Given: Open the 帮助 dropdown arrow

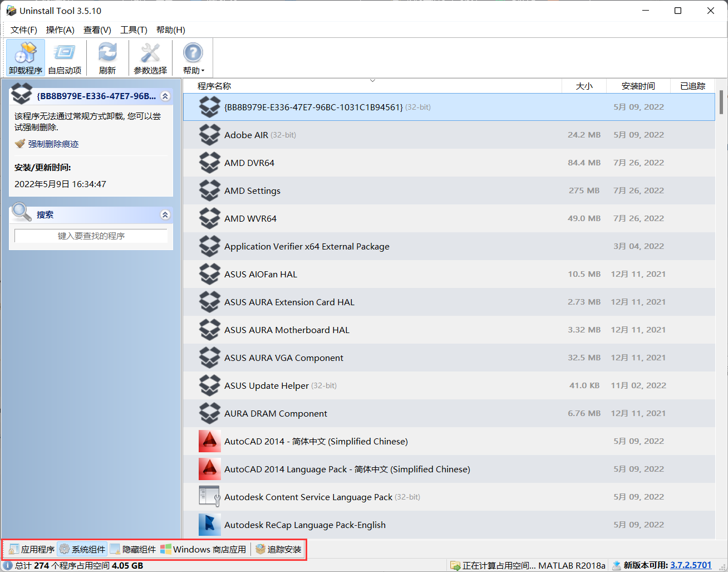Looking at the screenshot, I should pos(203,70).
